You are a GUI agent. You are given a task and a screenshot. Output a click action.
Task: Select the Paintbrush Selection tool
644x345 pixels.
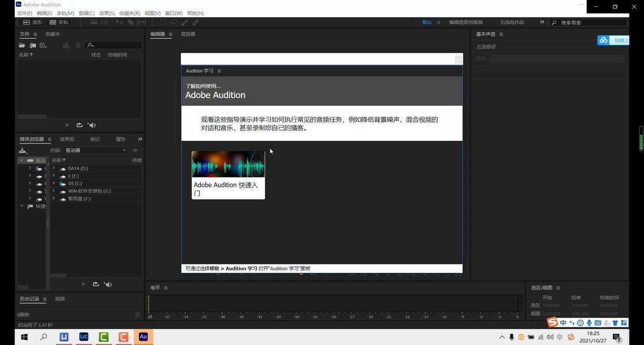(184, 22)
